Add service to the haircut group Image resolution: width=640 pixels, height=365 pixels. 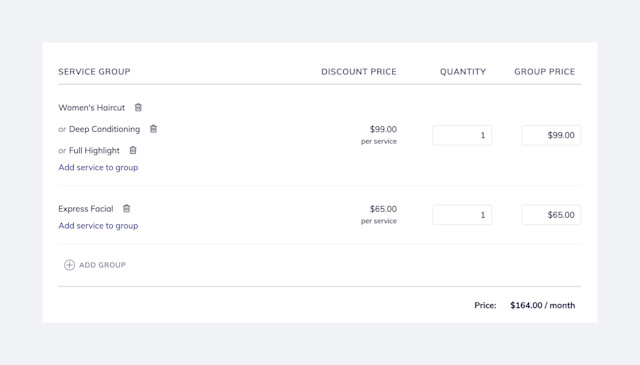[98, 167]
